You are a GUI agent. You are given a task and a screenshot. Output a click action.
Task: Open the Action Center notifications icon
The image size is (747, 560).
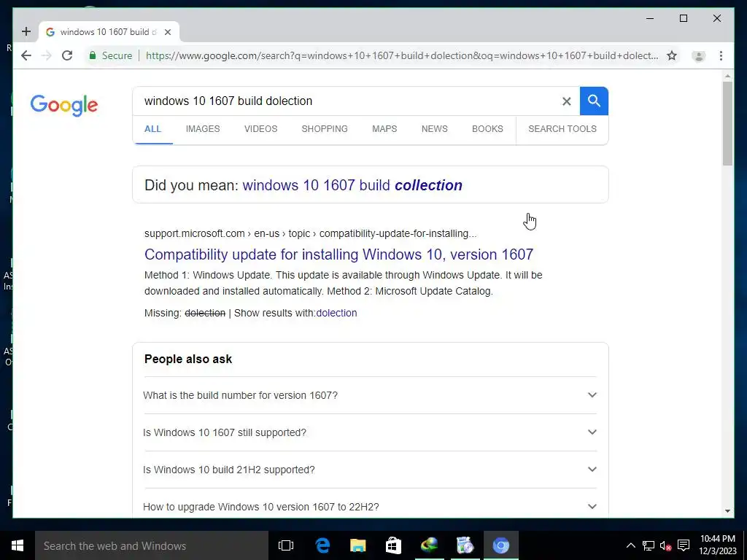click(x=684, y=545)
